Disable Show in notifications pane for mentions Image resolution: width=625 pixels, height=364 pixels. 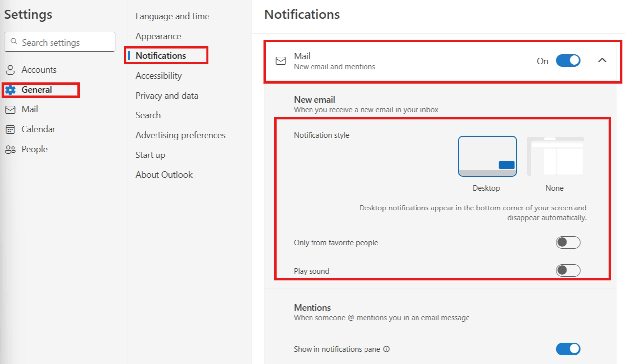click(x=568, y=349)
